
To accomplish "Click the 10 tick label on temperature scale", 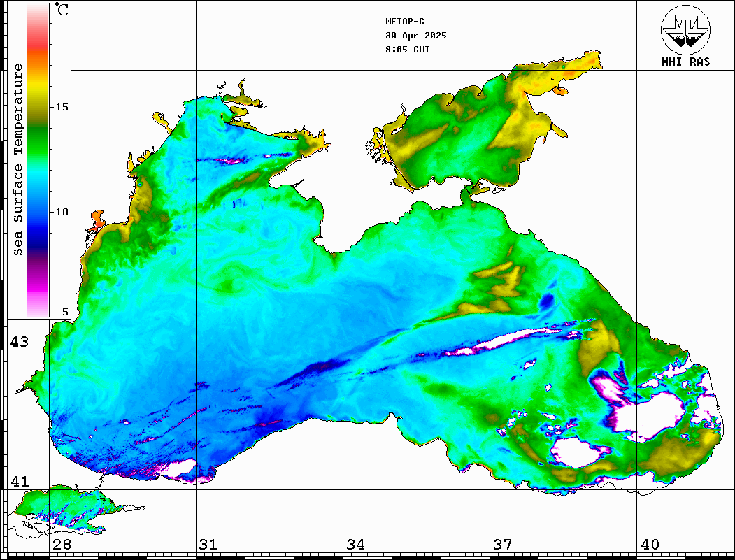I will click(62, 212).
